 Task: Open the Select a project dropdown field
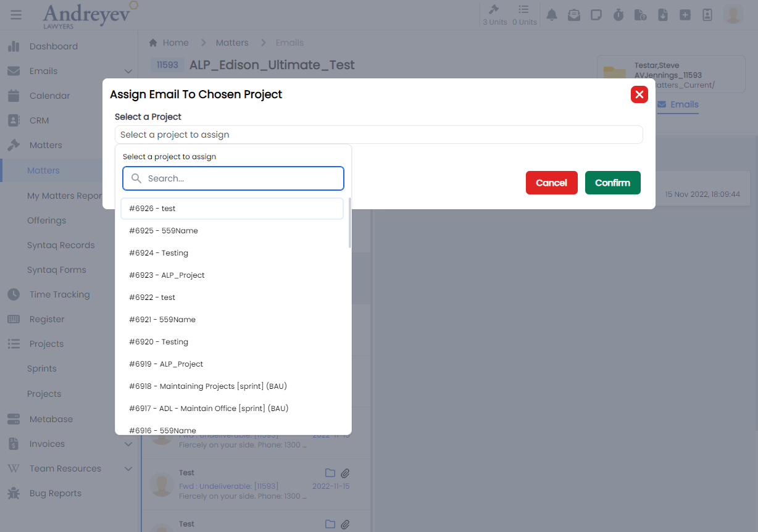[x=378, y=135]
